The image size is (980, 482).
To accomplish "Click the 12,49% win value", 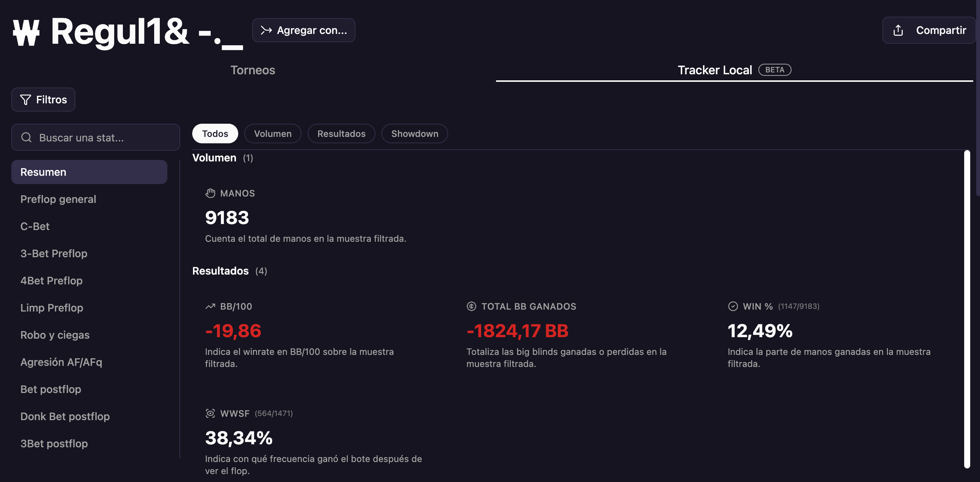I will pos(760,331).
